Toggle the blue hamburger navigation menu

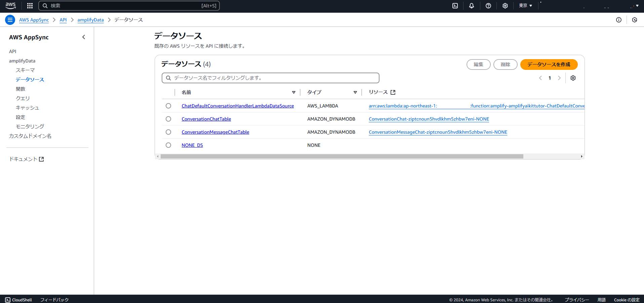pyautogui.click(x=10, y=20)
